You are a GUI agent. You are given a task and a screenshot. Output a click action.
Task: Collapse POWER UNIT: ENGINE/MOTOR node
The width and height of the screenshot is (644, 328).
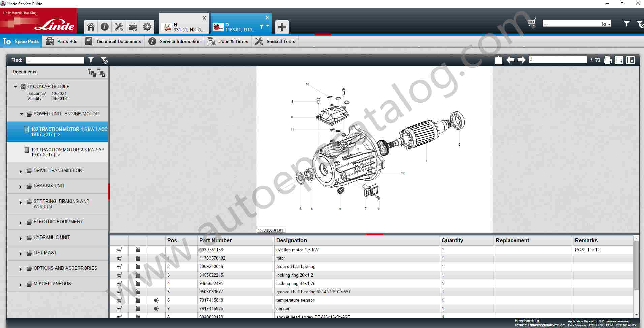point(22,114)
